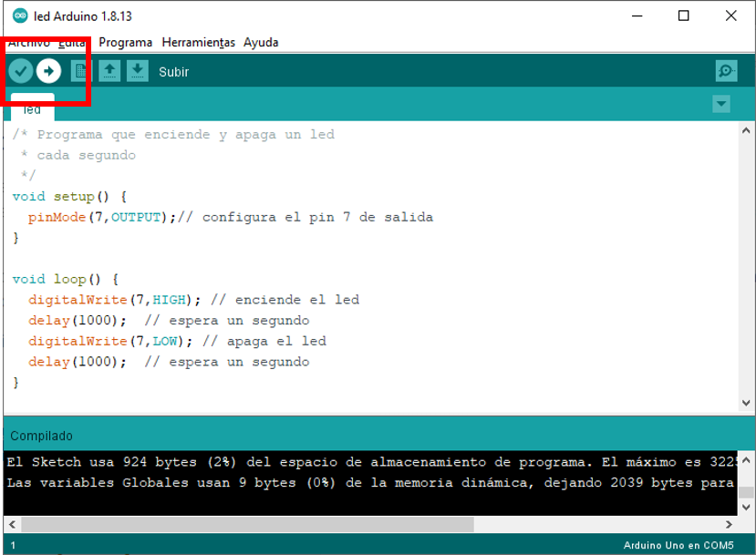
Task: Click the console scroll left arrow
Action: (x=11, y=524)
